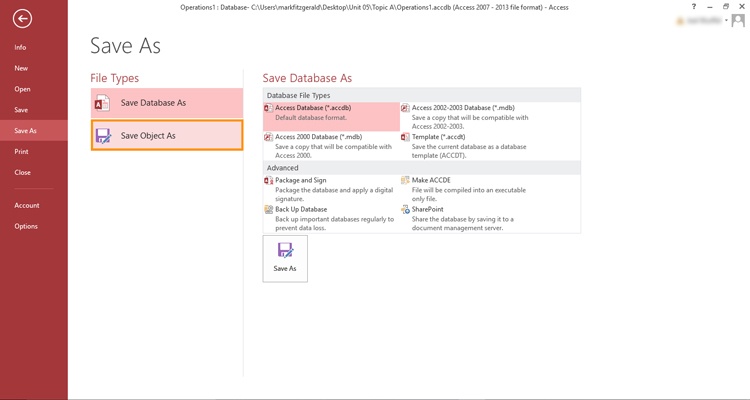Select Save Object As file type
The height and width of the screenshot is (400, 750).
coord(167,135)
